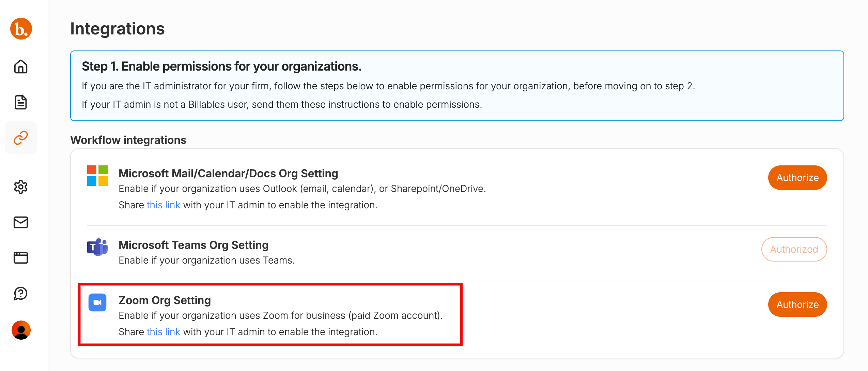The width and height of the screenshot is (868, 371).
Task: Select the Integrations link icon in sidebar
Action: coord(21,138)
